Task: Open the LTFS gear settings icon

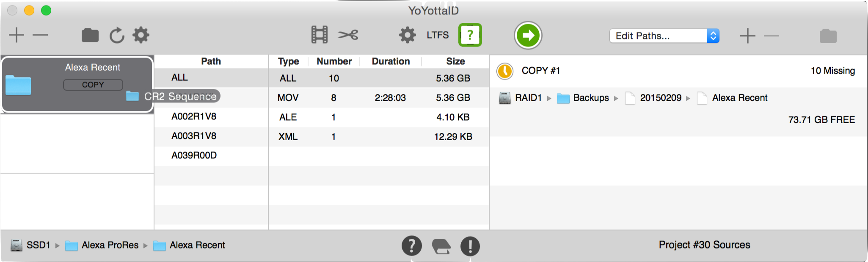Action: (x=407, y=35)
